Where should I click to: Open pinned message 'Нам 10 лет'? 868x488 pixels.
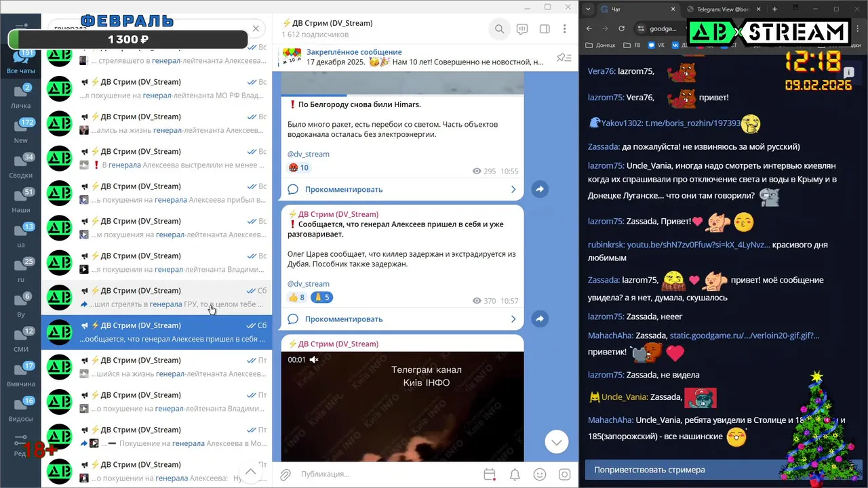click(x=414, y=57)
